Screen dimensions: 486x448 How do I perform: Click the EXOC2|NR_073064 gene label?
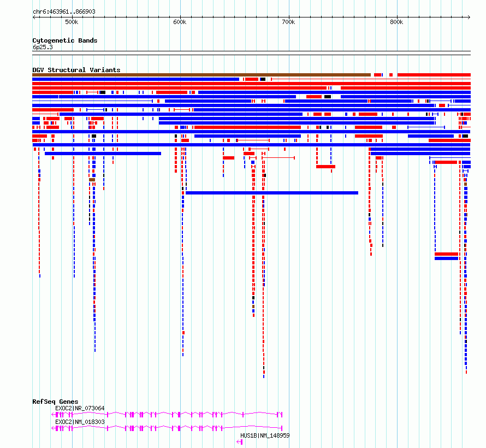pyautogui.click(x=80, y=408)
